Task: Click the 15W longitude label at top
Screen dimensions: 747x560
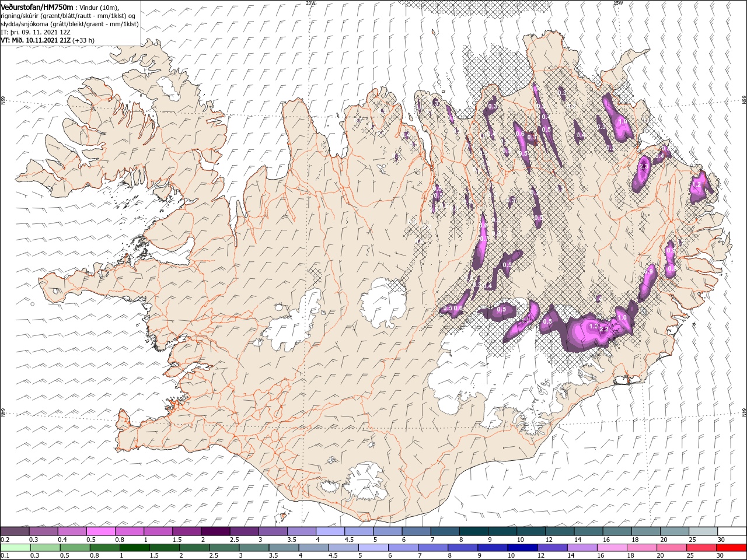Action: (618, 3)
